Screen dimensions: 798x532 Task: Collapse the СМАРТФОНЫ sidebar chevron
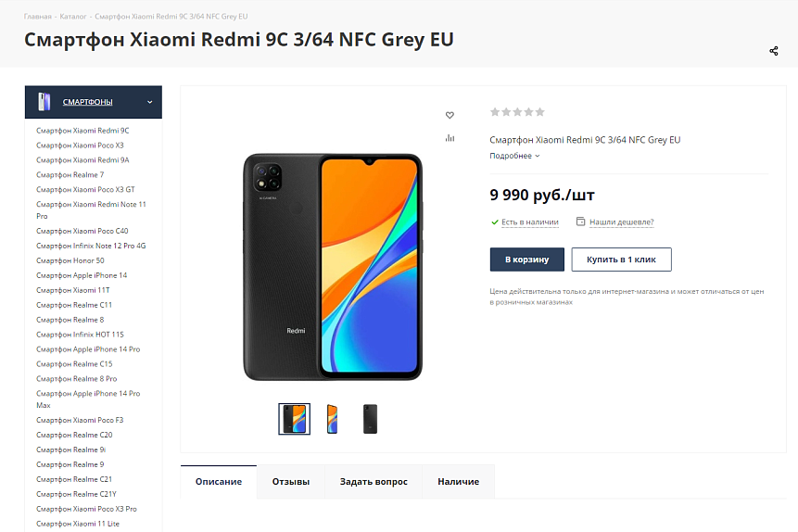coord(149,102)
